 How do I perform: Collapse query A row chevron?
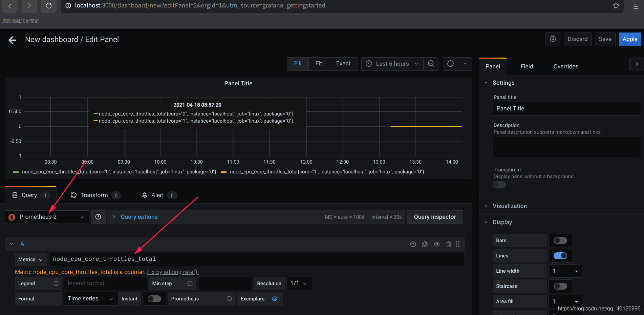12,244
